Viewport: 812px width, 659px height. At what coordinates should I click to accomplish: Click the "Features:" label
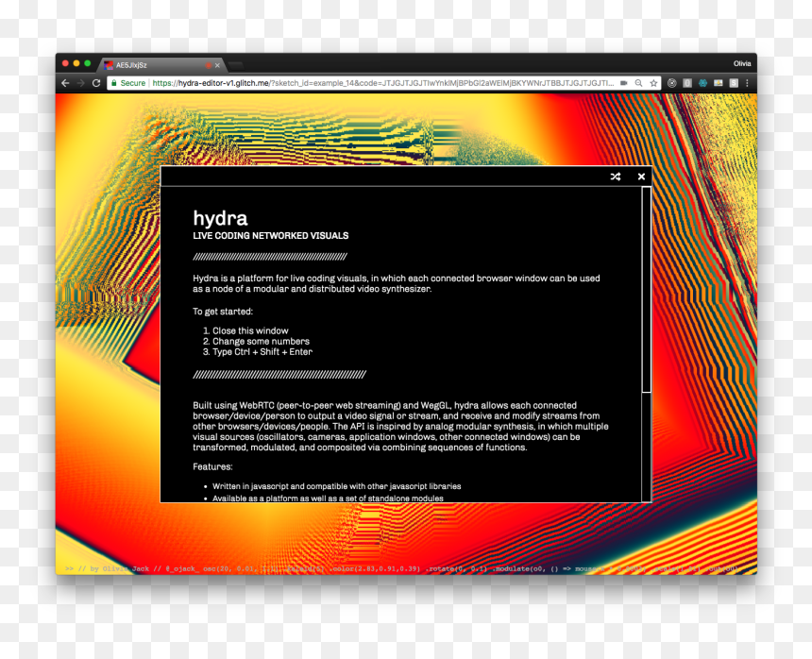pyautogui.click(x=212, y=466)
